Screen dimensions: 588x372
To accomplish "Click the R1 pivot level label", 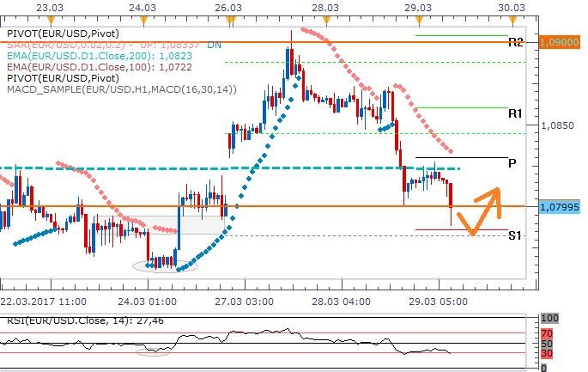I will point(515,113).
